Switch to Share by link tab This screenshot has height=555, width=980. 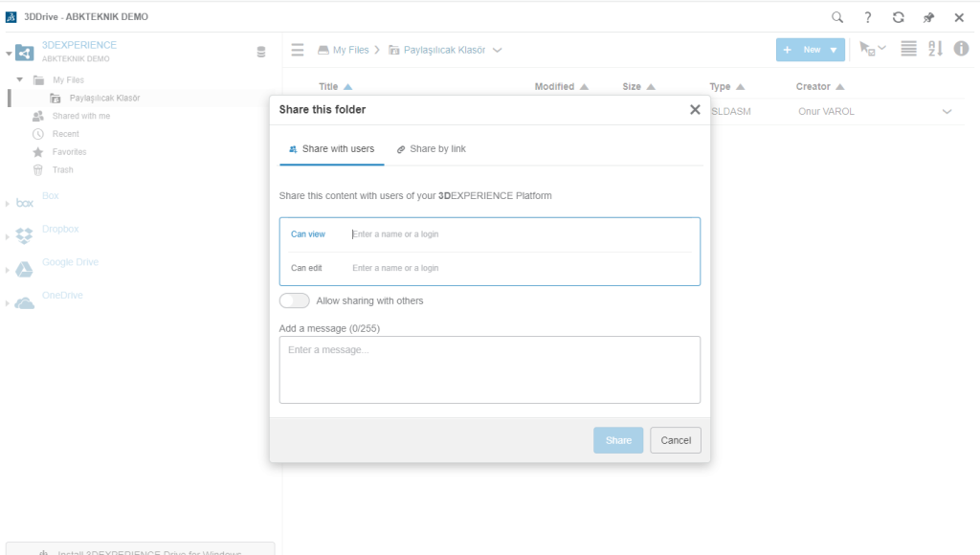[432, 149]
